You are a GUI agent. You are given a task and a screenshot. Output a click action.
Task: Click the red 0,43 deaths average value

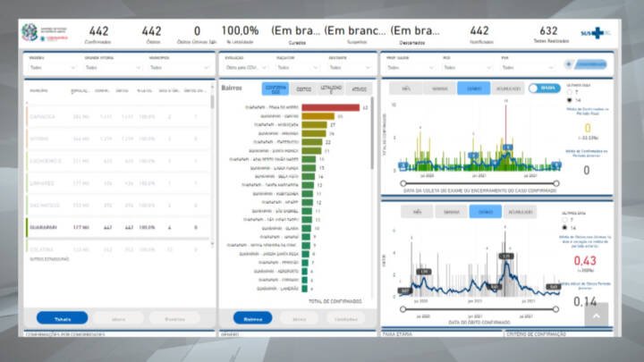(x=585, y=260)
